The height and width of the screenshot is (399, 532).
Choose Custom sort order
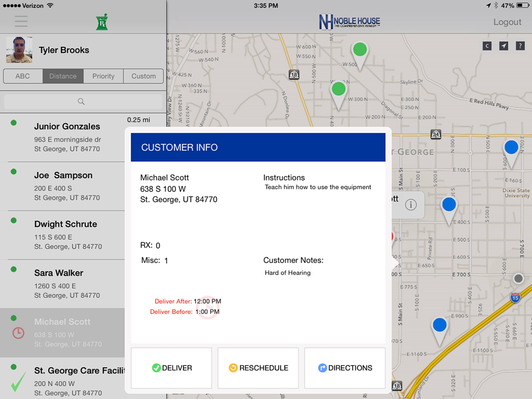pyautogui.click(x=144, y=76)
